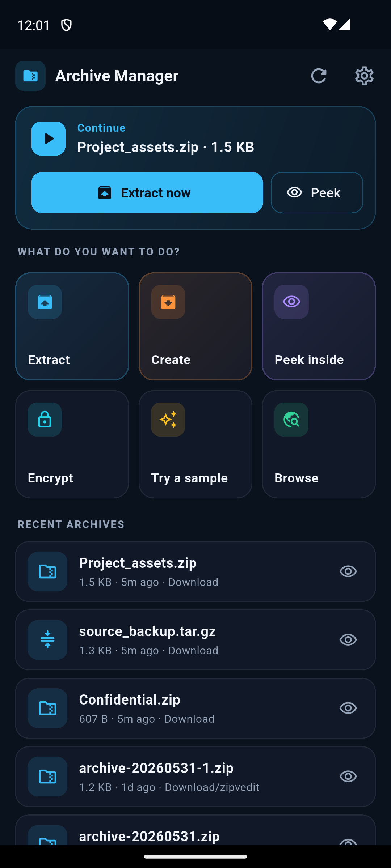This screenshot has height=868, width=391.
Task: Click the Extract now button
Action: pos(147,193)
